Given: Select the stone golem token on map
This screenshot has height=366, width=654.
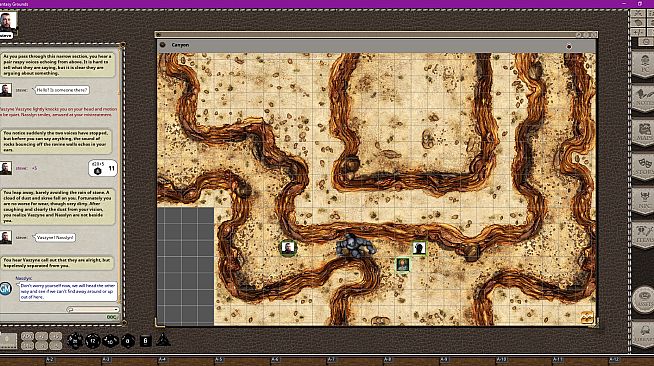Looking at the screenshot, I should [x=356, y=246].
